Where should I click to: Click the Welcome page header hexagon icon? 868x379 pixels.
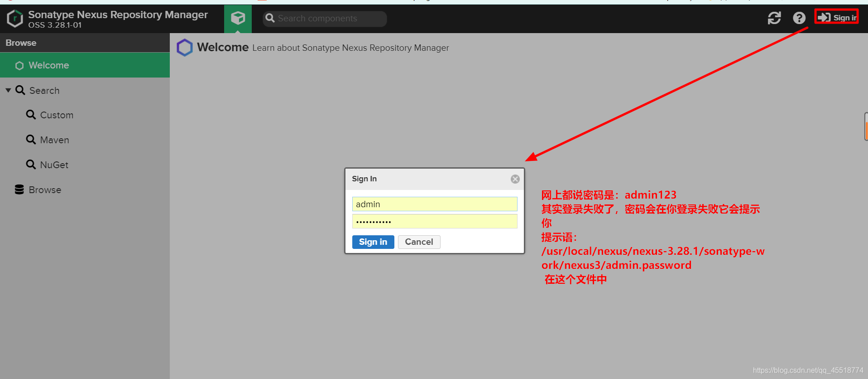[185, 48]
